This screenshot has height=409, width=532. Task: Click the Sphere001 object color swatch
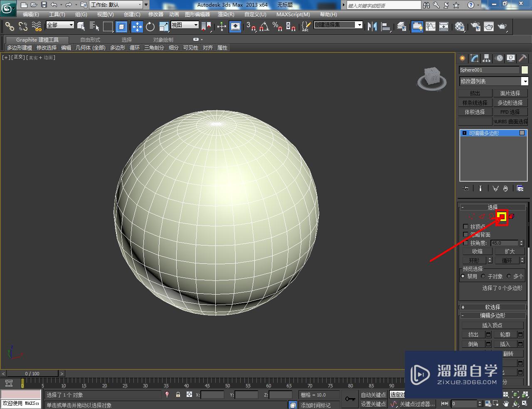pos(525,70)
